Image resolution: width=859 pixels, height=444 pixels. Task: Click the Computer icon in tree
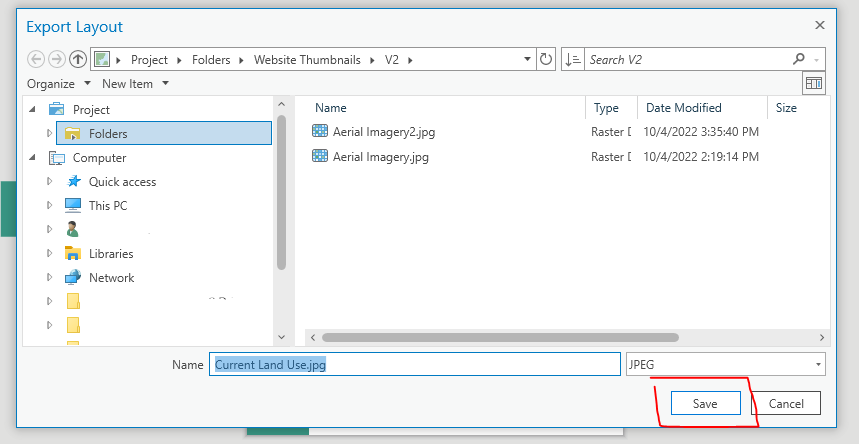pos(56,158)
